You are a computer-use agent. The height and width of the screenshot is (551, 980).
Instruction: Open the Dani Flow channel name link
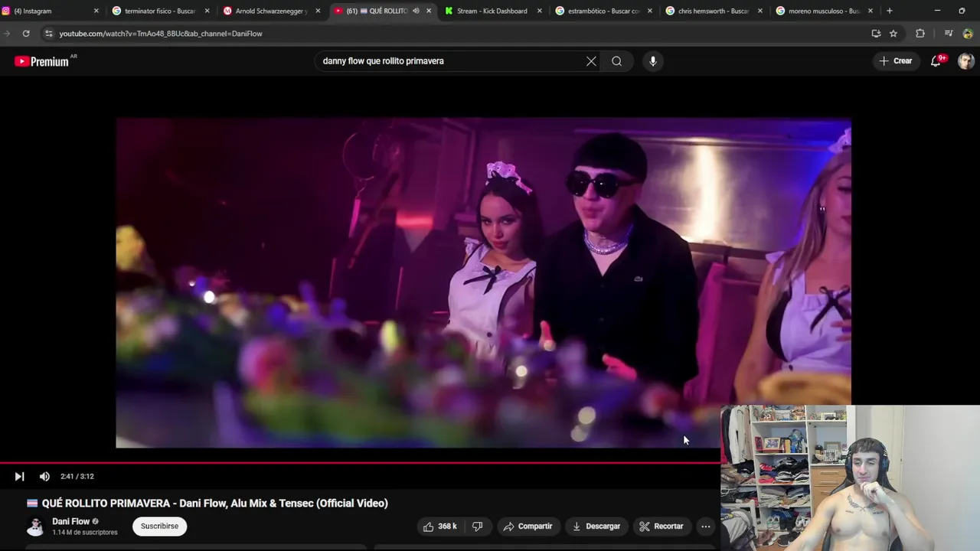[71, 521]
